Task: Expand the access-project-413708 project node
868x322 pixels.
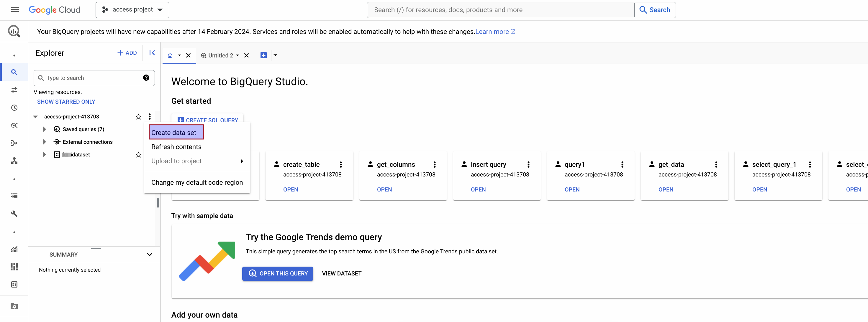Action: pyautogui.click(x=36, y=117)
